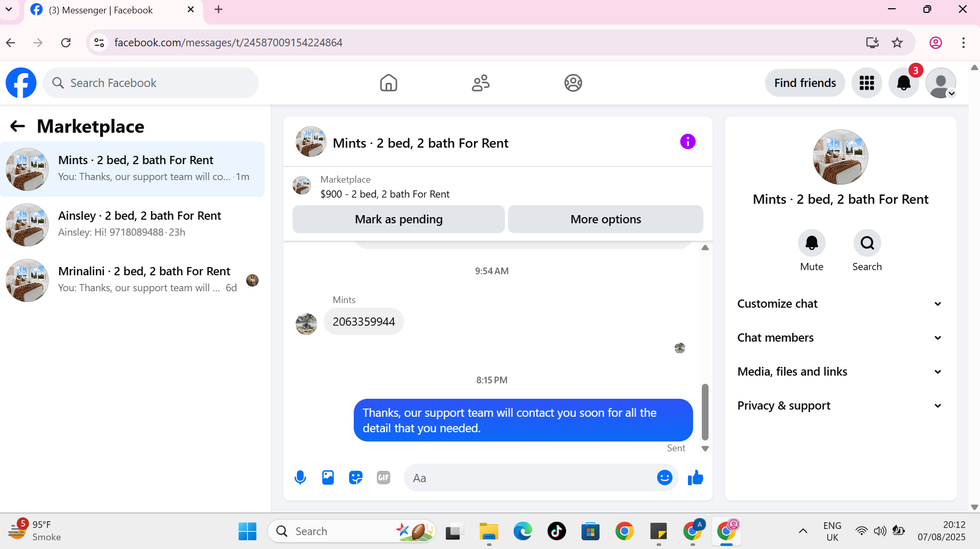Expand the Customize chat section
The image size is (980, 549).
840,304
